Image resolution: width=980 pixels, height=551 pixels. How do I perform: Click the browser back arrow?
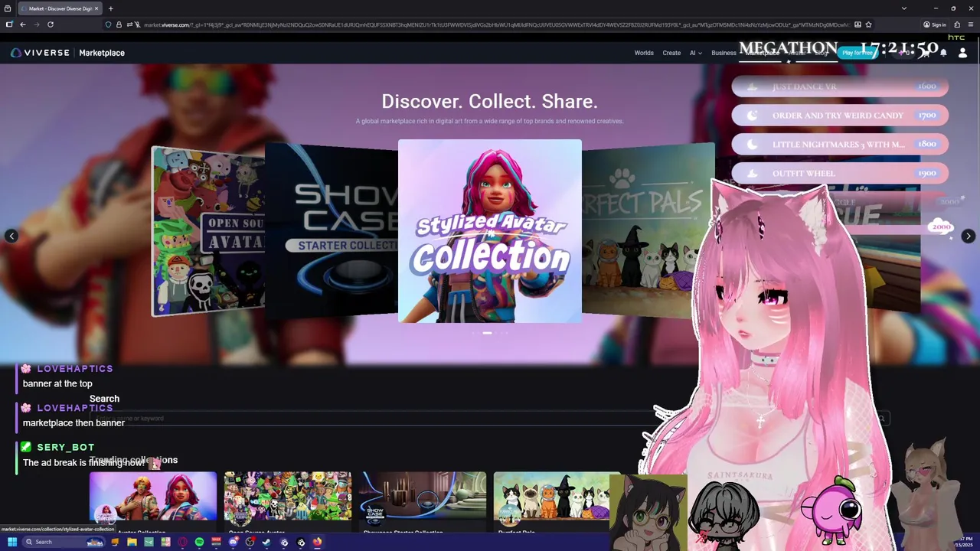[23, 24]
